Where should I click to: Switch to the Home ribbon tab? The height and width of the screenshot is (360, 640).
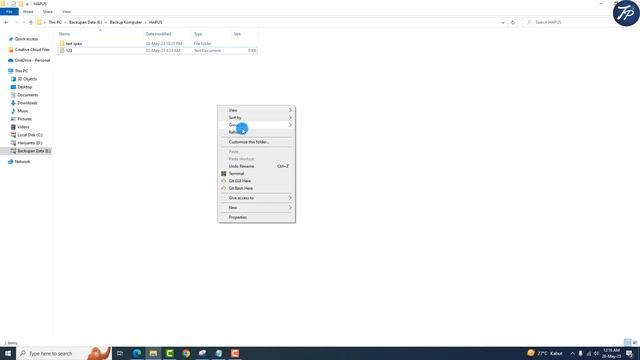(x=28, y=11)
